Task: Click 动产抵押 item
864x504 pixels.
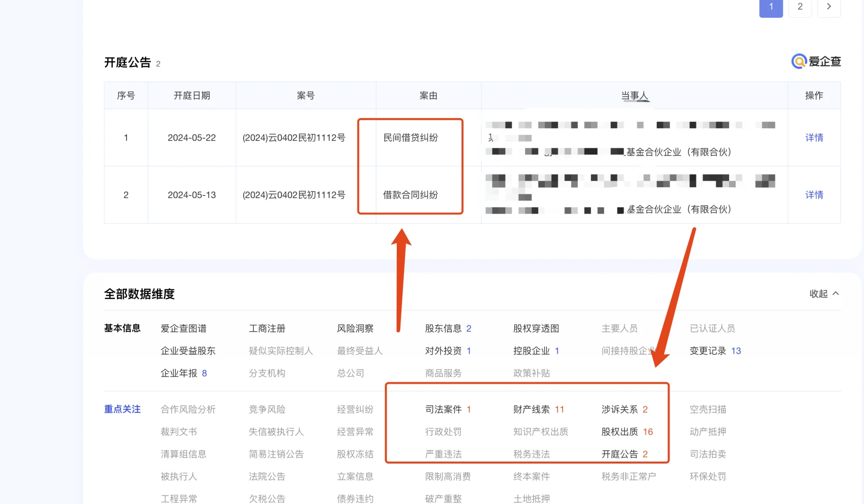Action: 708,432
